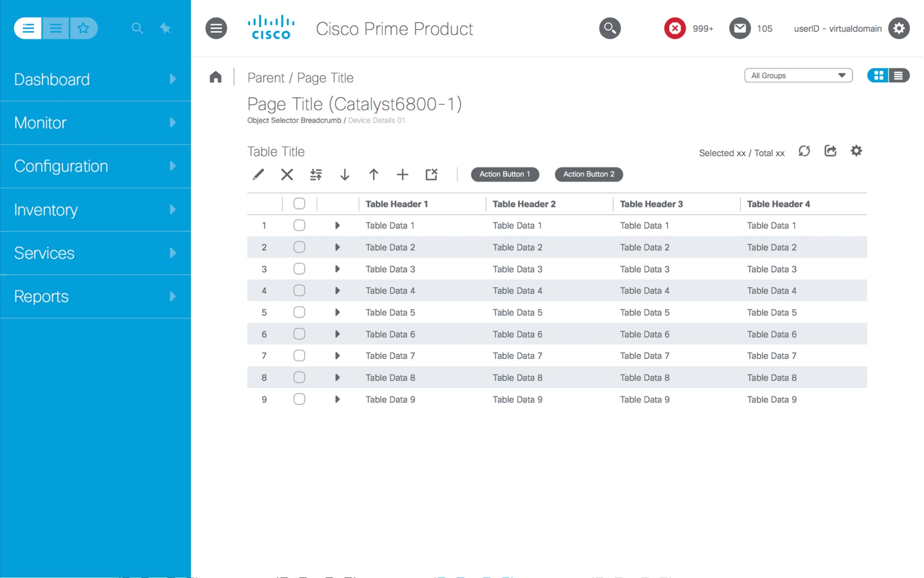Switch to grid view toggle
Viewport: 924px width, 578px height.
coord(878,75)
